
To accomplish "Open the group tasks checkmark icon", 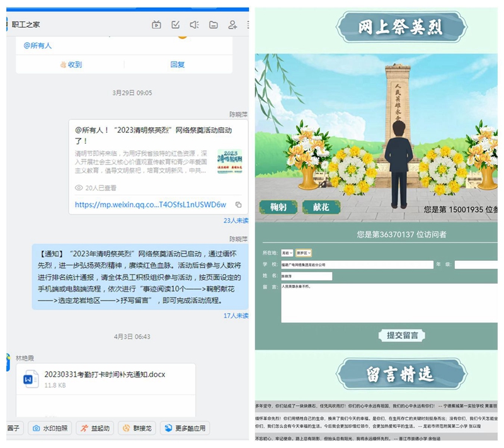I will [x=175, y=25].
